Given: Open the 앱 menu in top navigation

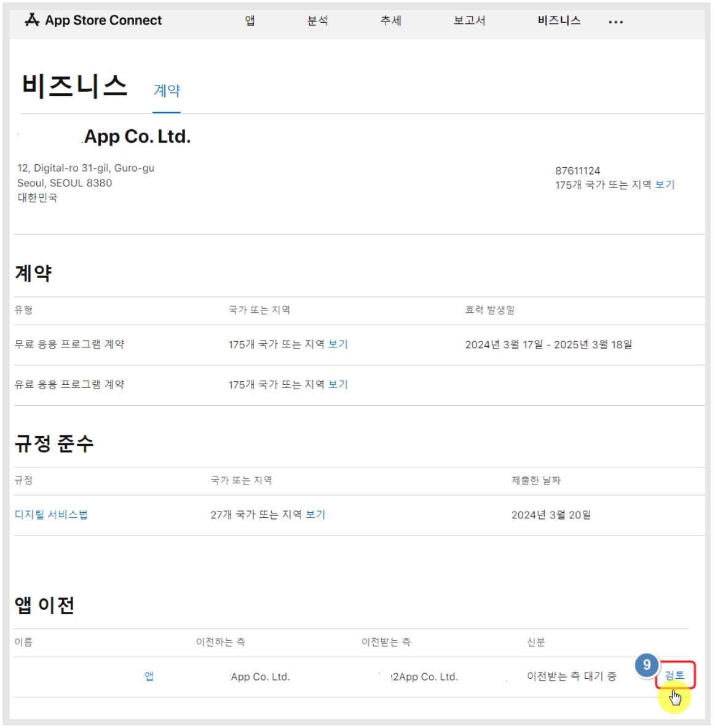Looking at the screenshot, I should pos(250,20).
